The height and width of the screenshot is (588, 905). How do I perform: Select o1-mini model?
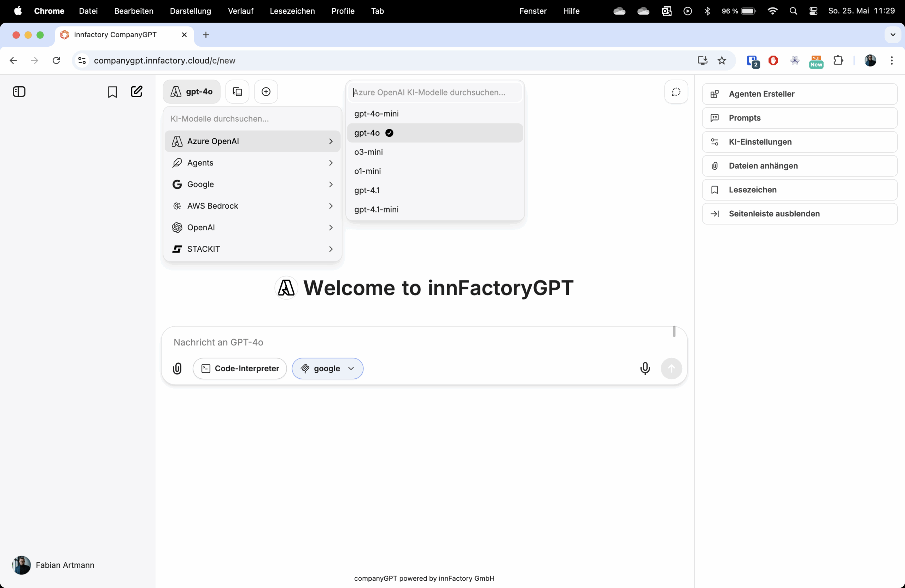point(434,171)
